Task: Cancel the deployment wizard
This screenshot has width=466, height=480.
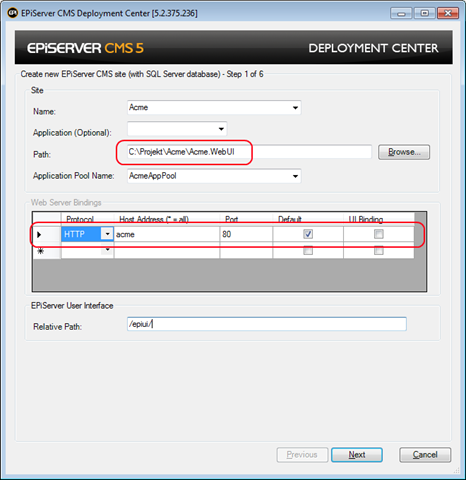Action: coord(425,455)
